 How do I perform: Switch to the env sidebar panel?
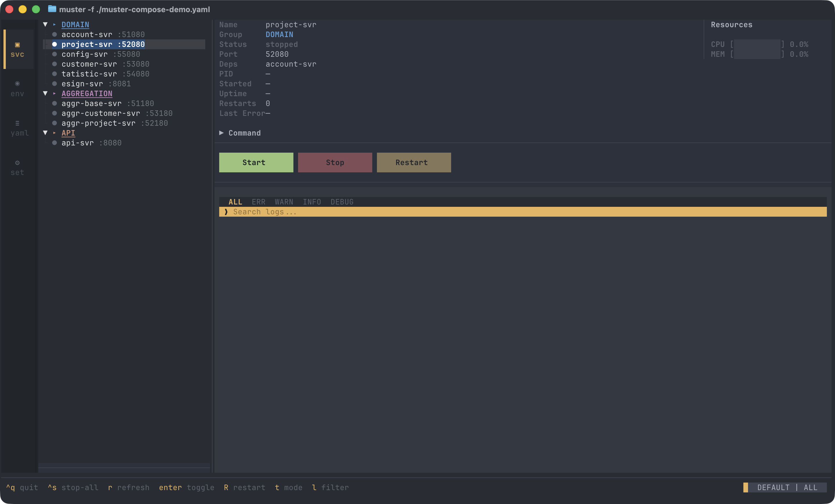click(18, 89)
